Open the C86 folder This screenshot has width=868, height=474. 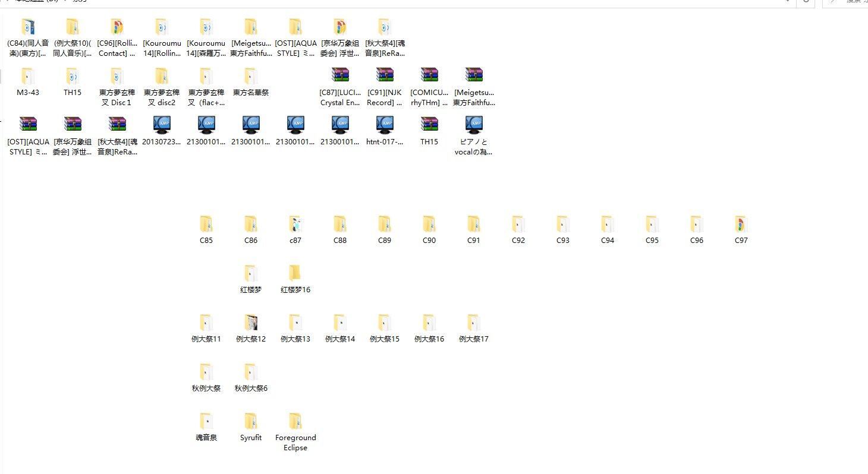click(251, 230)
